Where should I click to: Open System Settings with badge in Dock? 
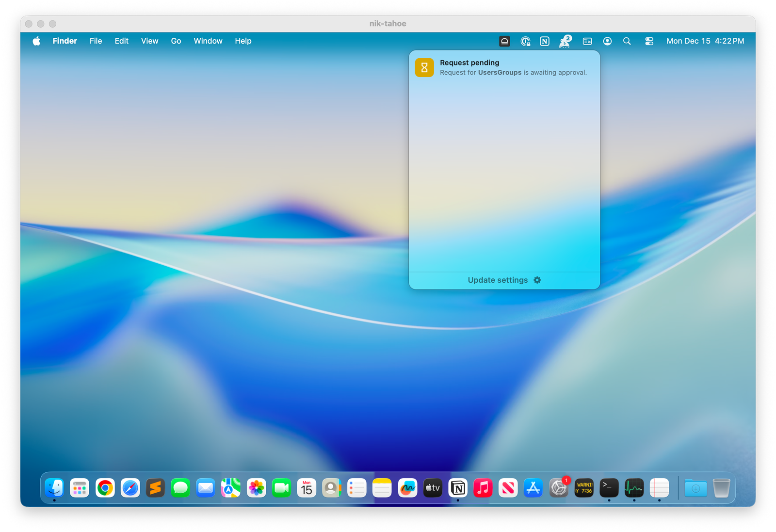point(559,488)
